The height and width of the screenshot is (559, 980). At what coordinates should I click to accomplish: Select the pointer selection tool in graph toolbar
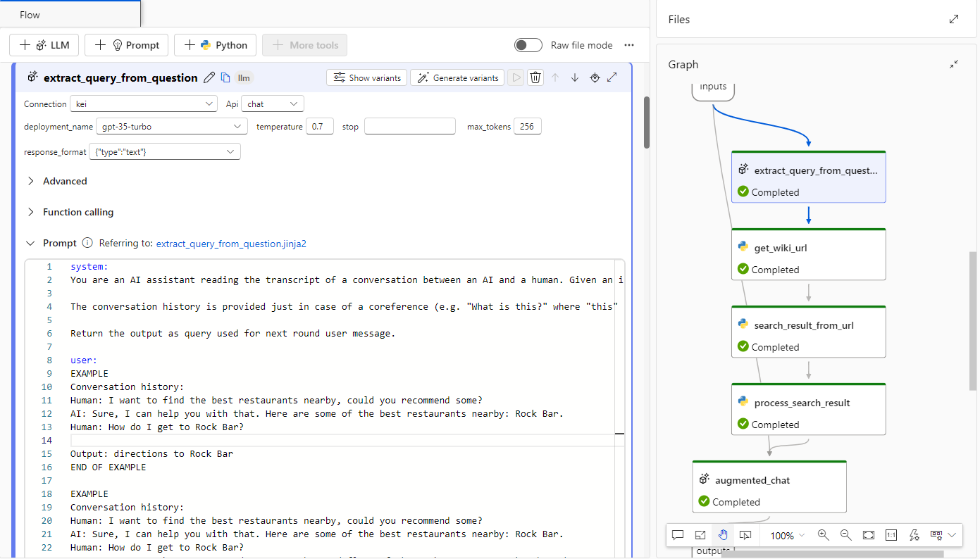pos(745,535)
